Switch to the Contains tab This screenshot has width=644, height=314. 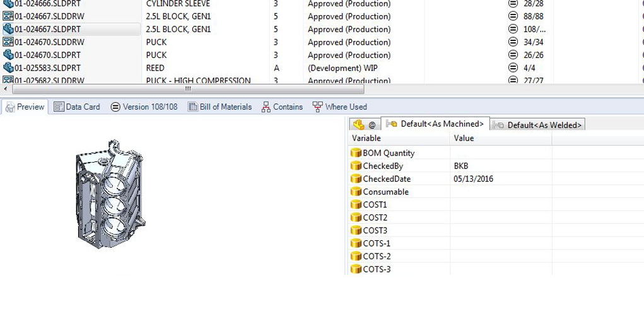tap(282, 107)
